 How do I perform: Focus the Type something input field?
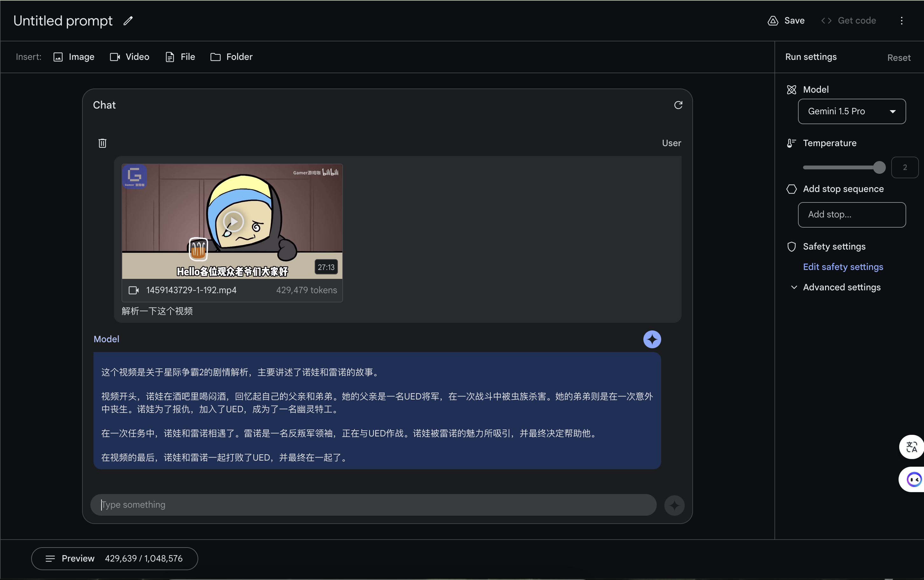tap(373, 505)
